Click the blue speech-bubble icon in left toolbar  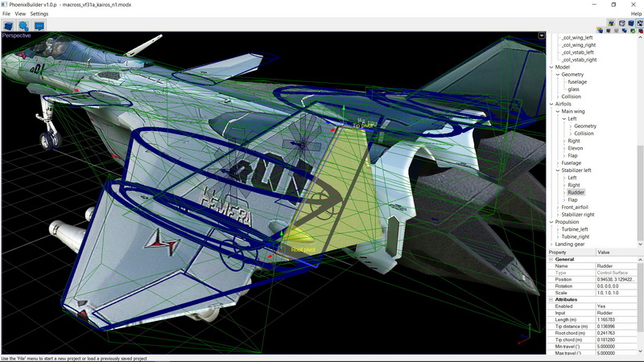[x=39, y=26]
